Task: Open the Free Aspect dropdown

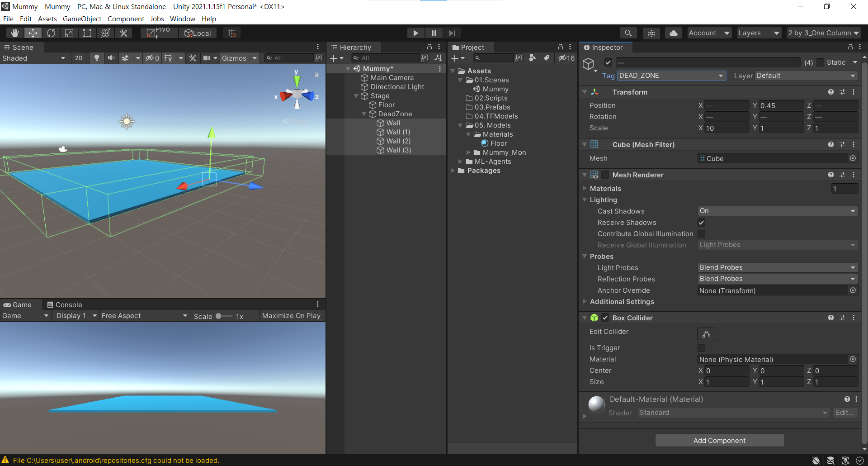Action: pos(144,316)
